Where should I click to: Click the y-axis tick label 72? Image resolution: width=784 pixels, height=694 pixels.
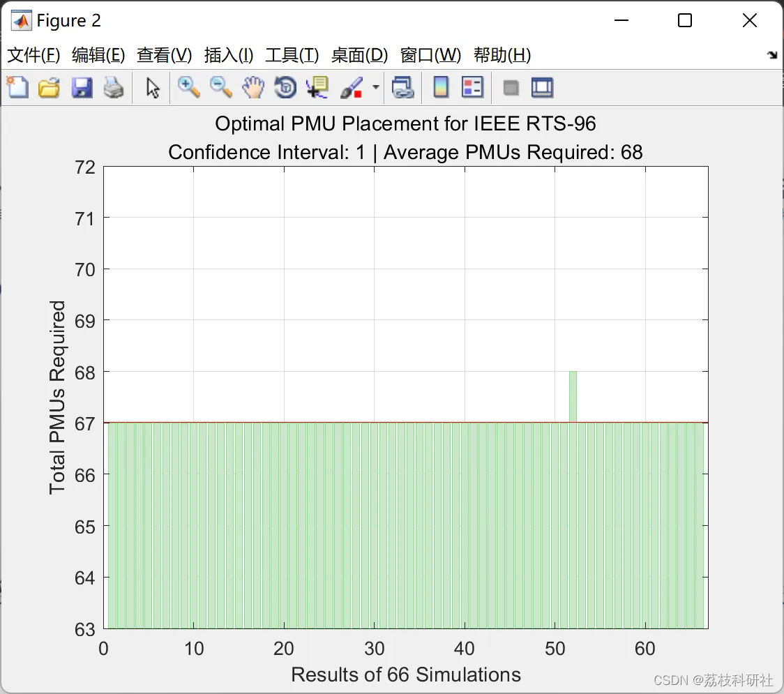click(x=85, y=167)
